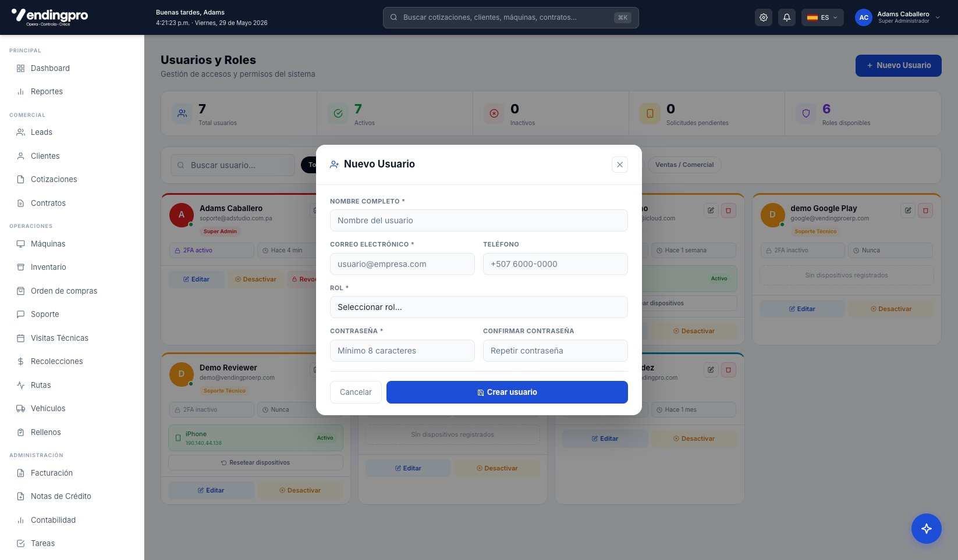This screenshot has width=958, height=560.
Task: Open the settings gear in header
Action: pos(764,17)
